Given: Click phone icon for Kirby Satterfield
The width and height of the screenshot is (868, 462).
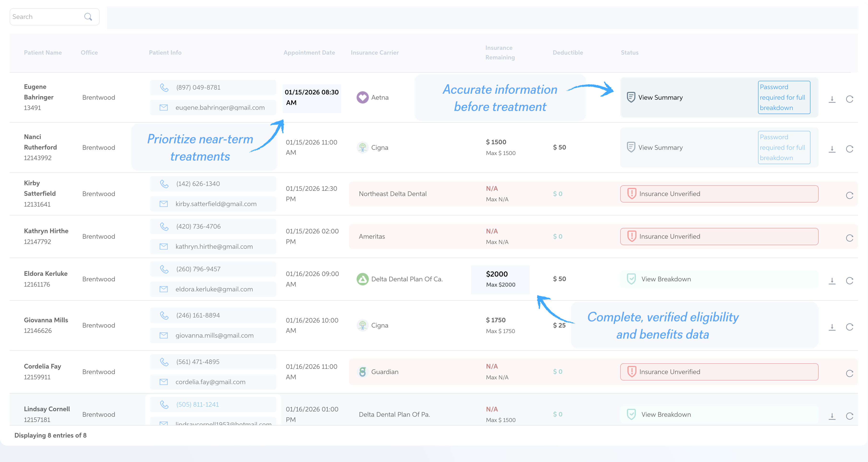Looking at the screenshot, I should [164, 184].
